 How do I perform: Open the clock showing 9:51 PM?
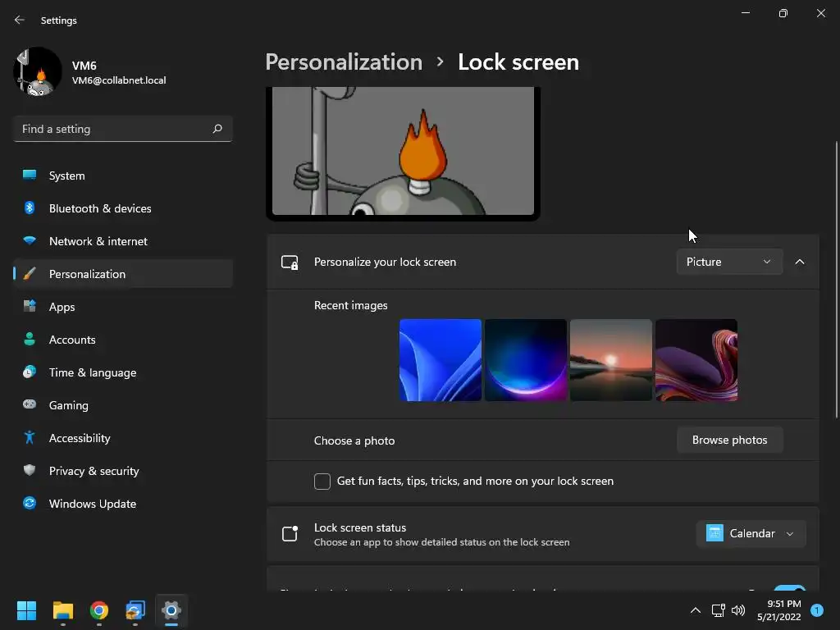click(778, 610)
